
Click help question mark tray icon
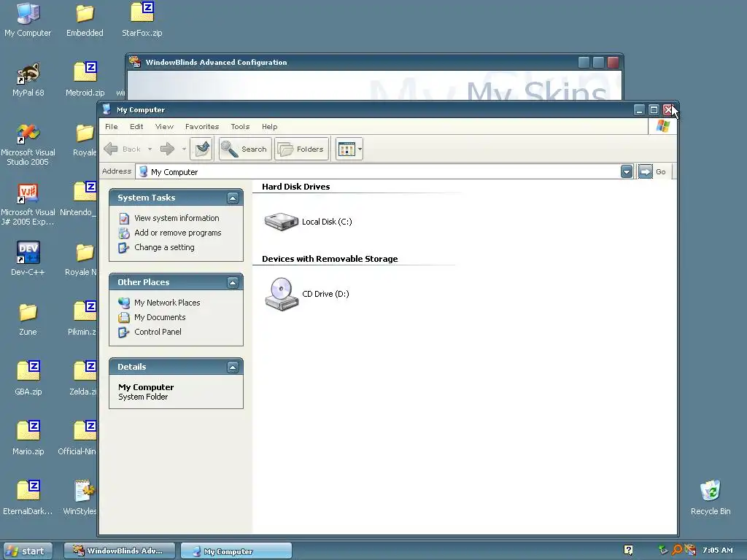(x=628, y=551)
